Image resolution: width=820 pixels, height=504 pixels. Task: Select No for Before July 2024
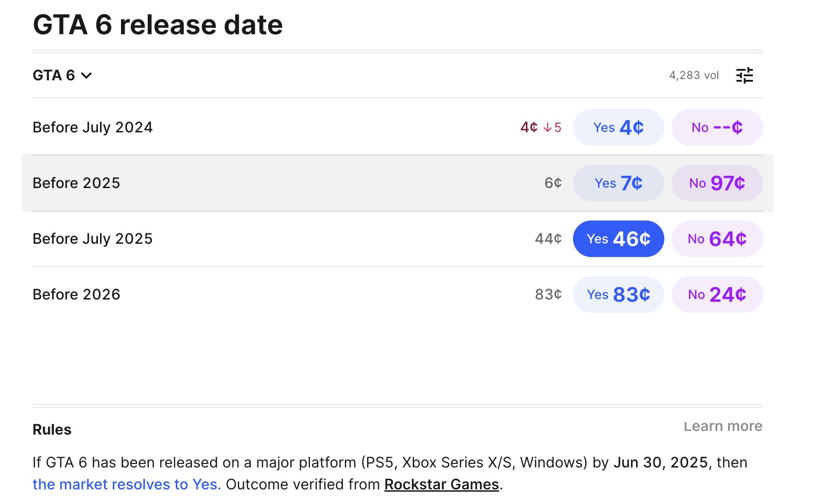(x=717, y=127)
